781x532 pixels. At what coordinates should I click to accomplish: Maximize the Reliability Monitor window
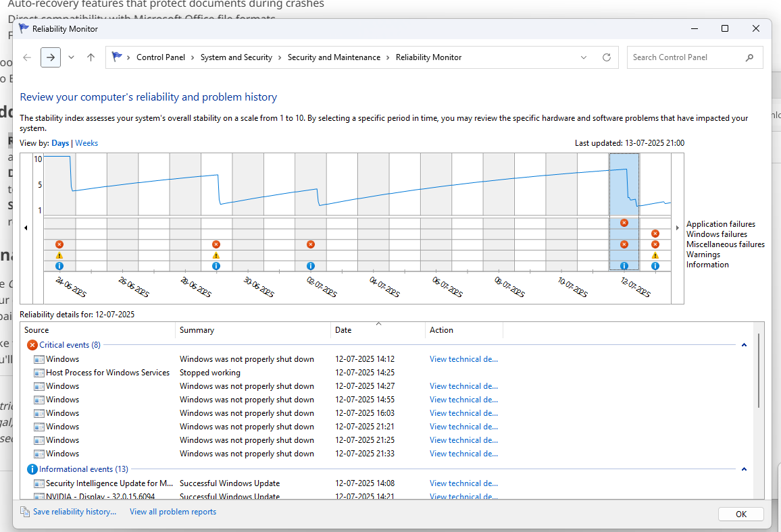point(725,29)
